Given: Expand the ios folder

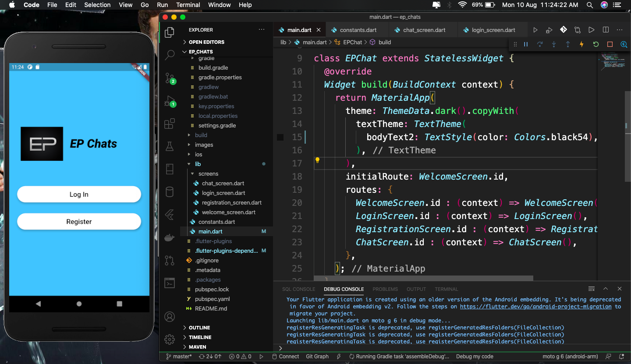Looking at the screenshot, I should point(199,154).
